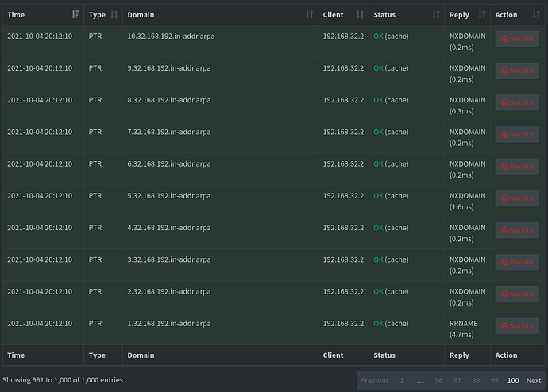Blacklist the 5.32.168.192.in-addr.arpa query
548x392 pixels.
point(517,198)
